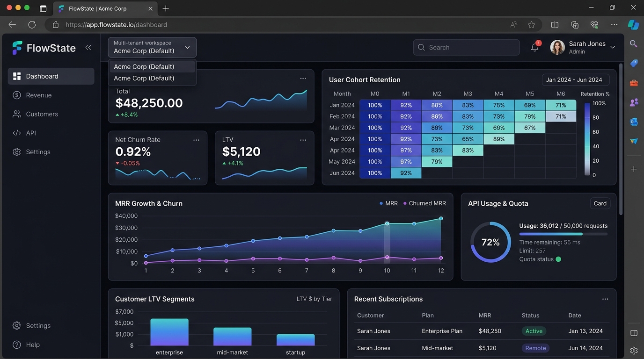Viewport: 644px width, 359px height.
Task: Click the Read aloud icon in the address bar
Action: tap(514, 25)
